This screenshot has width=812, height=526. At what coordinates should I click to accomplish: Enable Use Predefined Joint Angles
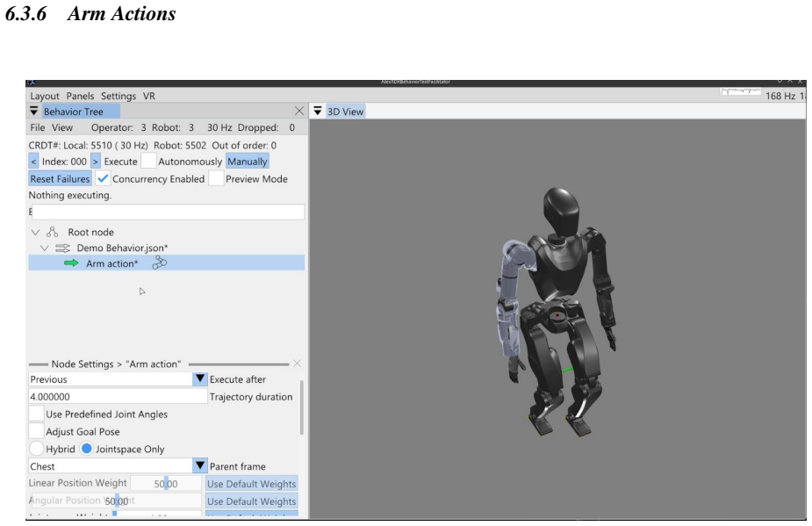tap(36, 414)
